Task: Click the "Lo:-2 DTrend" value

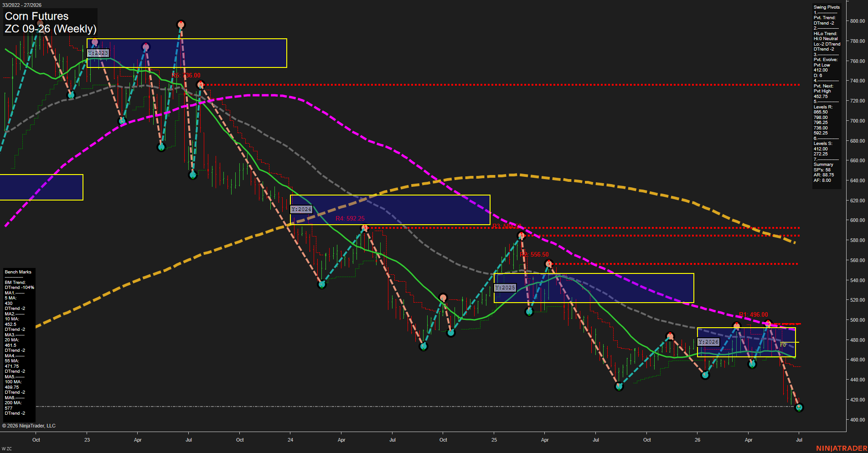Action: pos(827,44)
